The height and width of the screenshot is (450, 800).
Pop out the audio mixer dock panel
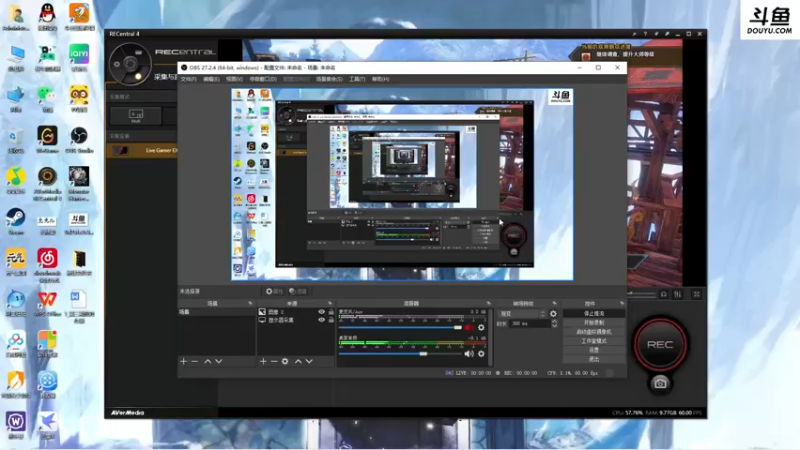(x=488, y=304)
